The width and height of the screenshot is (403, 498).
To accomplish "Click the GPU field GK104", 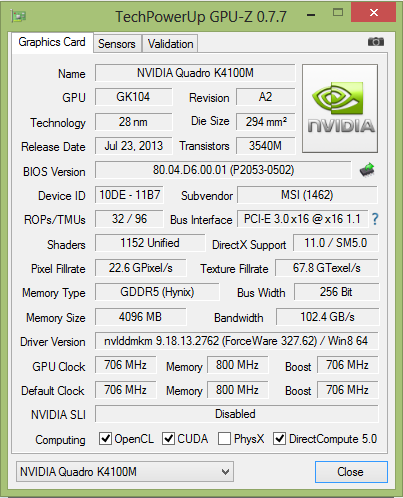I will [x=133, y=97].
